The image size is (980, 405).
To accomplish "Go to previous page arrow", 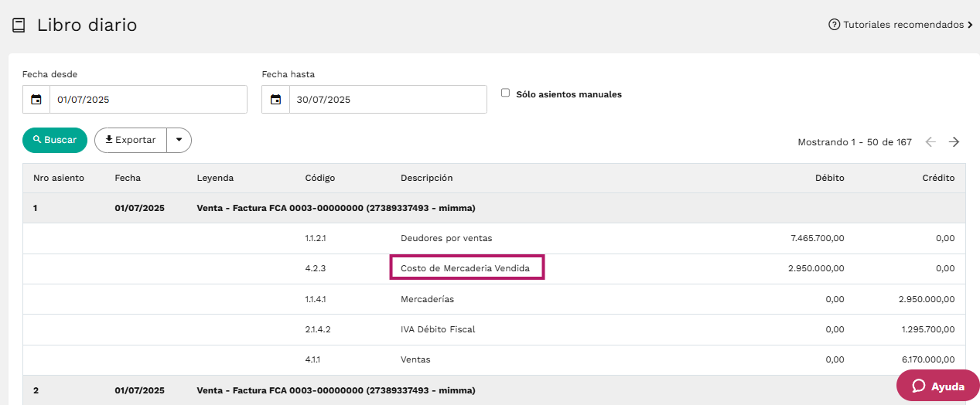I will click(930, 142).
